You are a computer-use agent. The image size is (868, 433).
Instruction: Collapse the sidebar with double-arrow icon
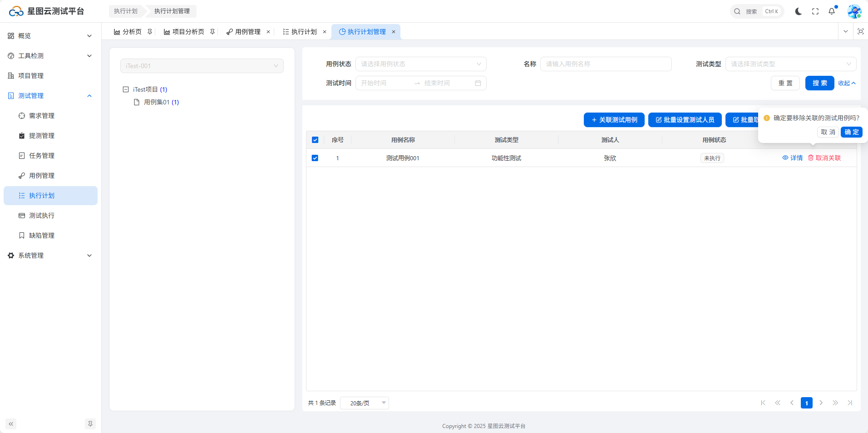(11, 424)
